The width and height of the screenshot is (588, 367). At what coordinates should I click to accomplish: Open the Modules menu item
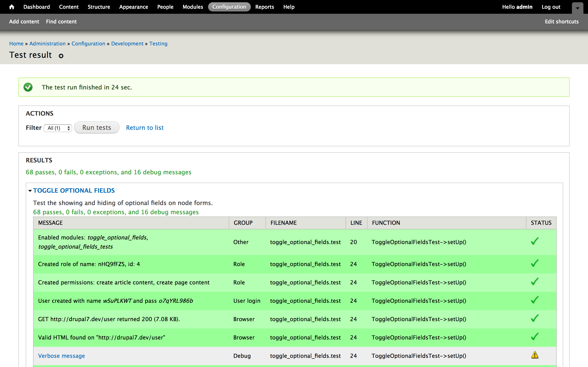[x=193, y=7]
